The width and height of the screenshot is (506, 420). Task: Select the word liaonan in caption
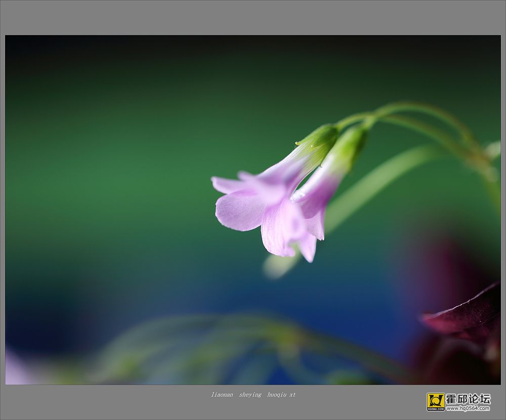(x=222, y=395)
